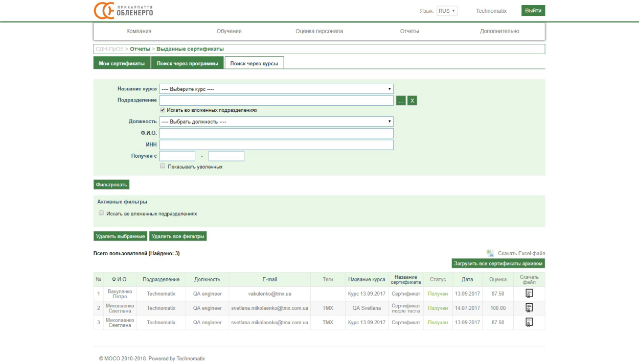Select the Поиск через курсы tab
639x364 pixels.
254,63
